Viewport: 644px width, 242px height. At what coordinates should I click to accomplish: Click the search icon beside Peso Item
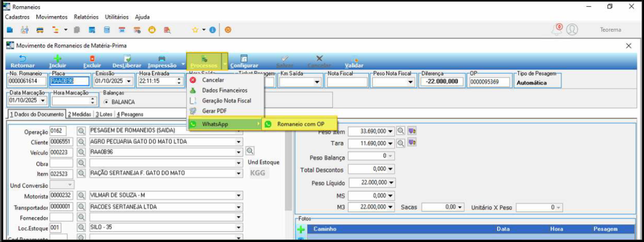(x=401, y=131)
